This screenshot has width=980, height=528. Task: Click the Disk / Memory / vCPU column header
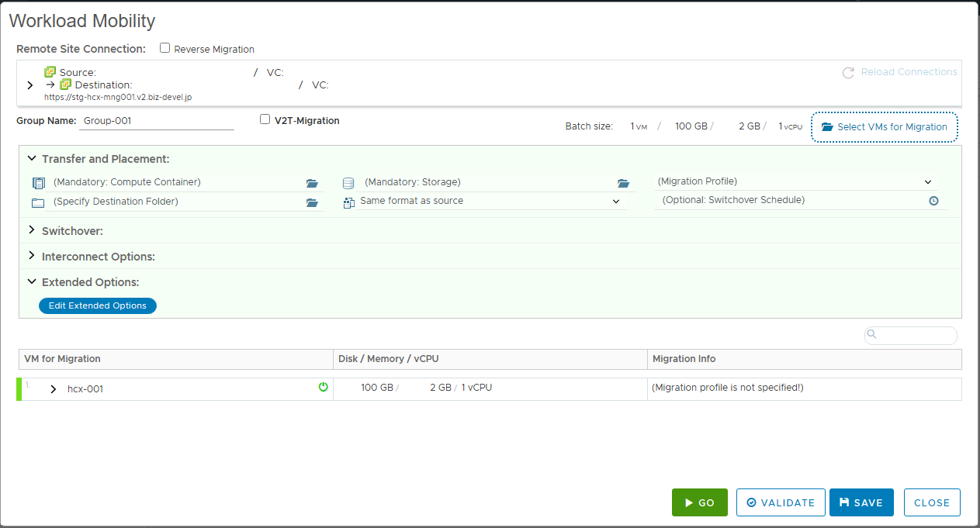coord(490,359)
